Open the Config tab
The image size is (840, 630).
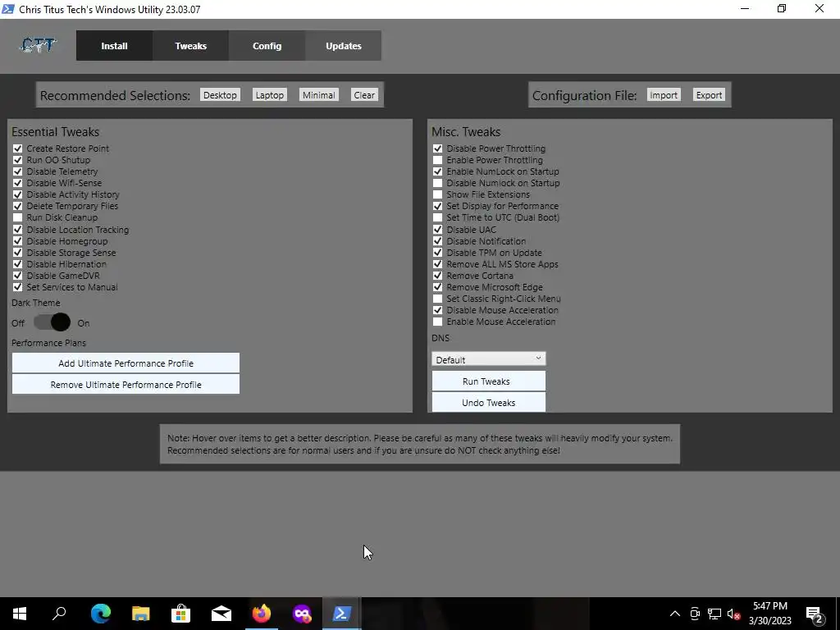click(267, 46)
